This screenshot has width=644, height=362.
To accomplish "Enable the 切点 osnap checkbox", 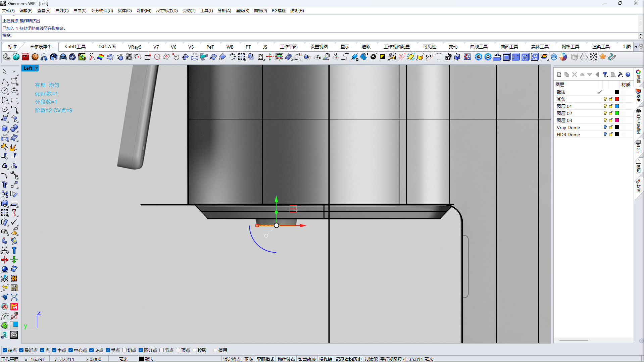I will (x=125, y=350).
